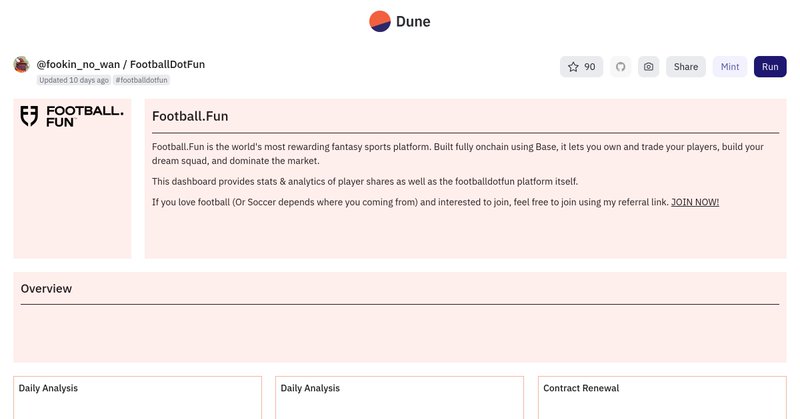Select the #footballdotfun tag
Image resolution: width=800 pixels, height=419 pixels.
[x=141, y=80]
